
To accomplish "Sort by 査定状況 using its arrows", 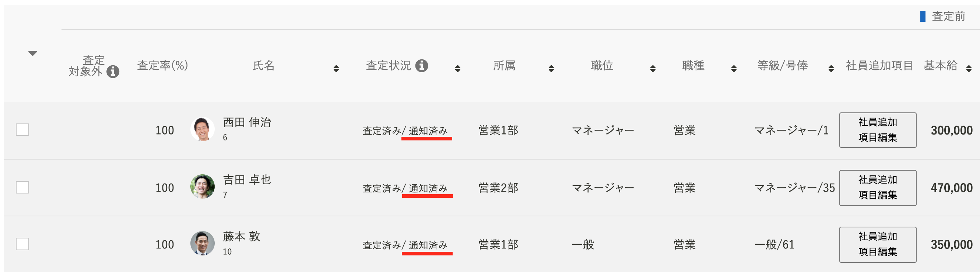I will tap(458, 69).
